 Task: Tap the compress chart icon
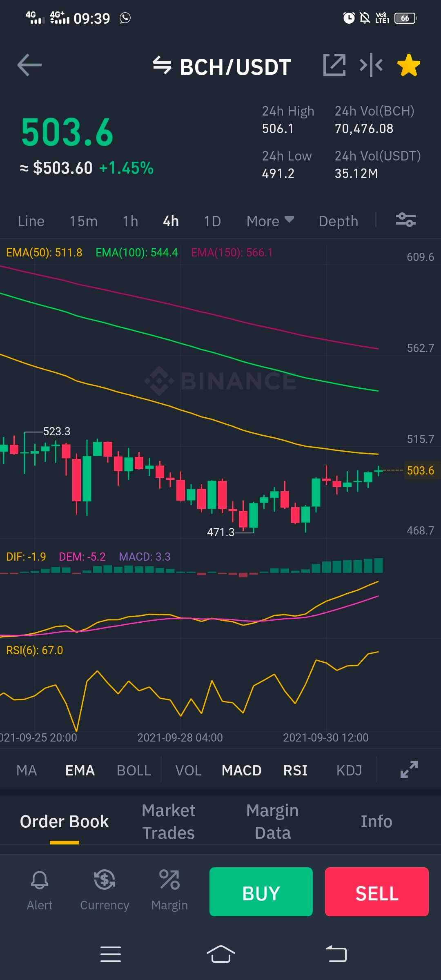pos(371,65)
